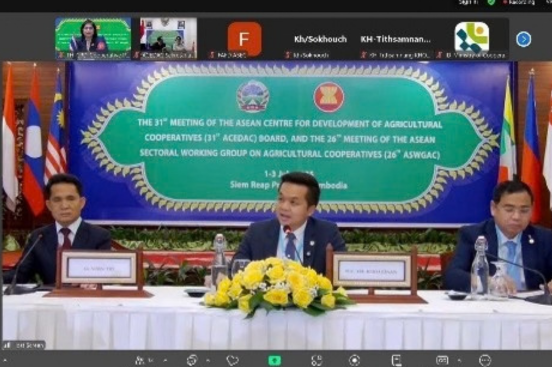The width and height of the screenshot is (552, 367).
Task: Select the KH-Tithsamnan participant tile
Action: tap(396, 39)
